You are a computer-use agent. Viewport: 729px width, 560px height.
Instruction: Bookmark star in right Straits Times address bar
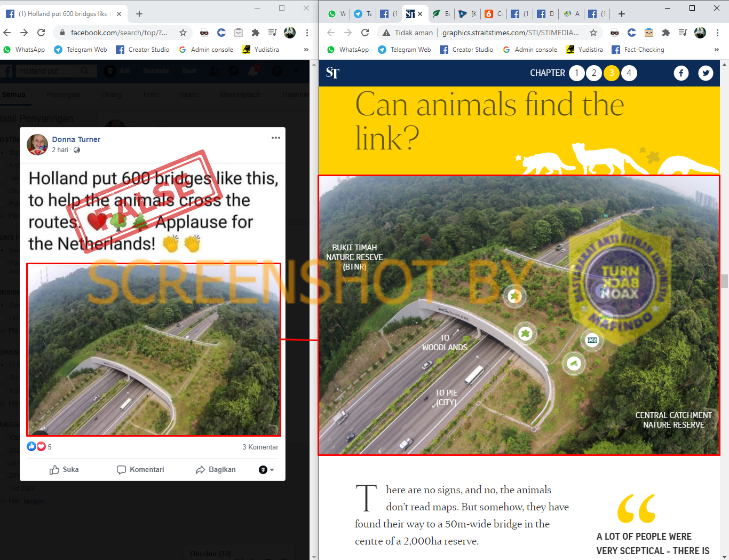pos(593,33)
